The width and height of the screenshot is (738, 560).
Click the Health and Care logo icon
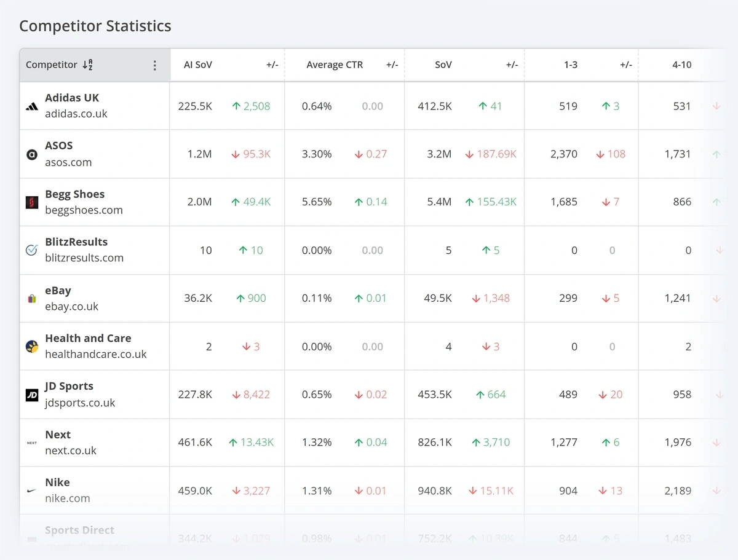(x=31, y=347)
